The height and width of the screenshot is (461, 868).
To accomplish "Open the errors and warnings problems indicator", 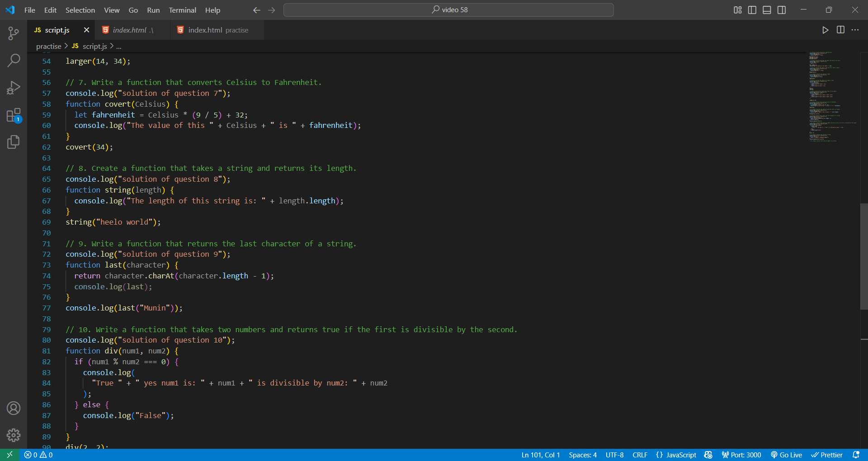I will (x=38, y=455).
